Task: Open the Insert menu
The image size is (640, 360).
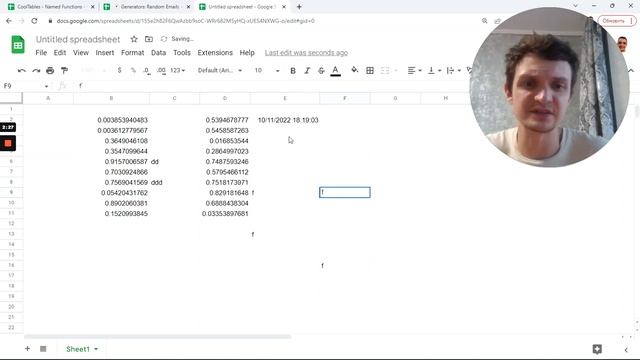Action: click(x=105, y=53)
